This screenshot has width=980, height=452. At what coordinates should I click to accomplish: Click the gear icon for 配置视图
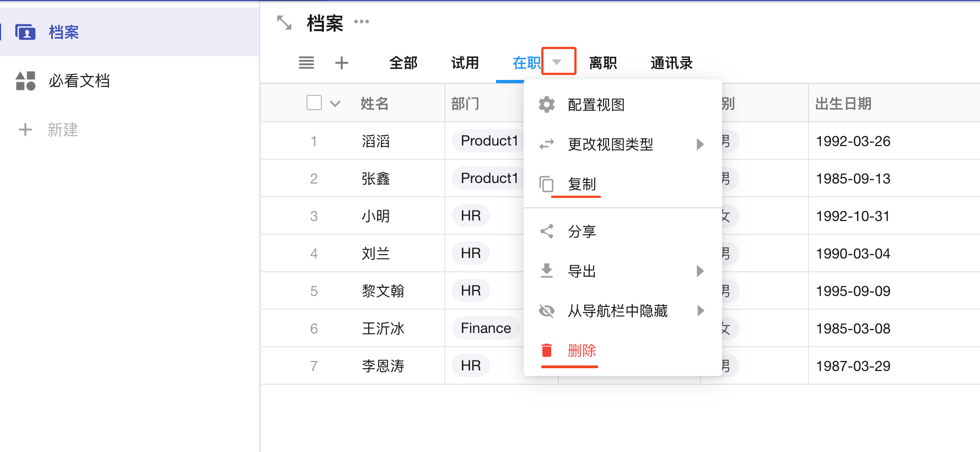click(546, 105)
